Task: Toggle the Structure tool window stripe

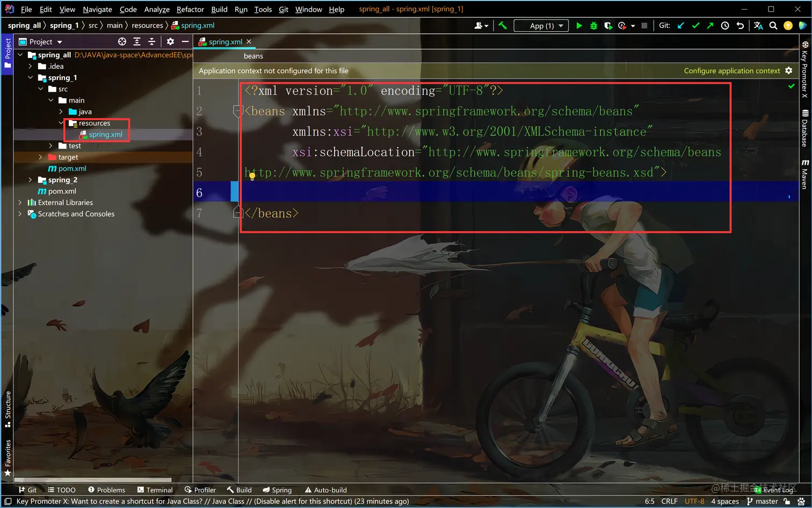Action: click(8, 409)
